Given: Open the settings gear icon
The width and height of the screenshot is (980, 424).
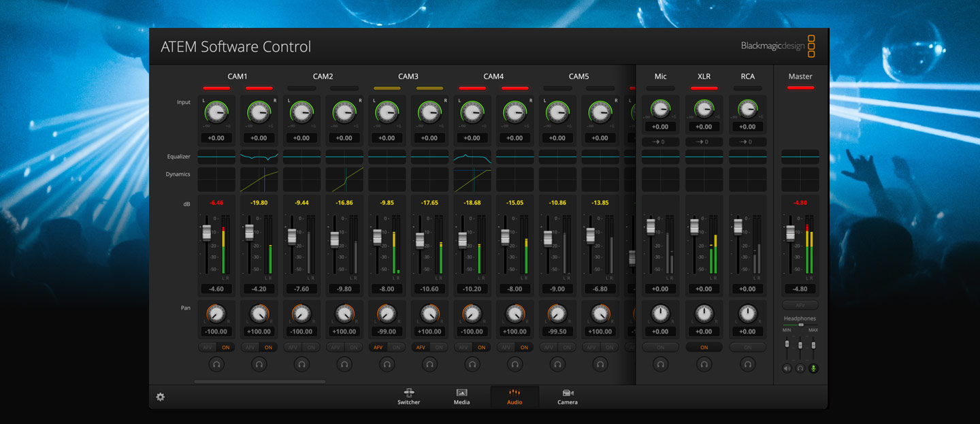Looking at the screenshot, I should pyautogui.click(x=161, y=397).
